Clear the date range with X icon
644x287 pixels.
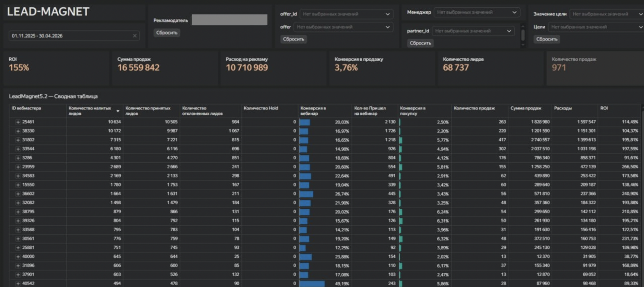(135, 36)
